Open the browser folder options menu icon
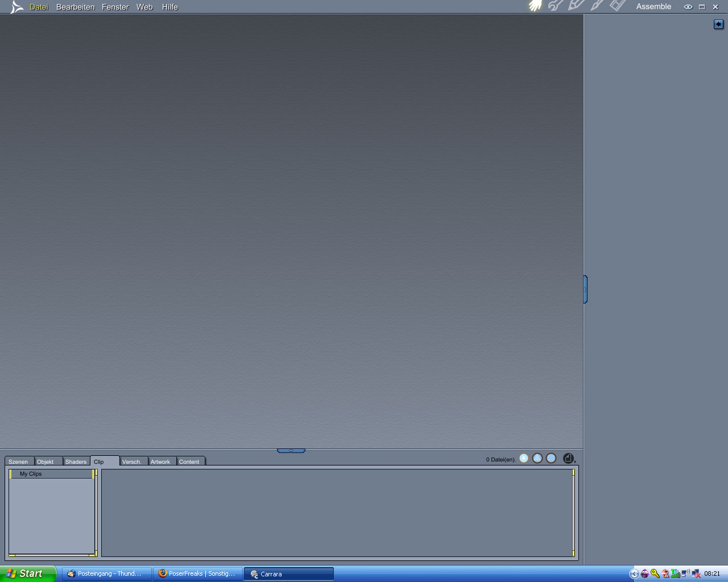728x582 pixels. [569, 458]
